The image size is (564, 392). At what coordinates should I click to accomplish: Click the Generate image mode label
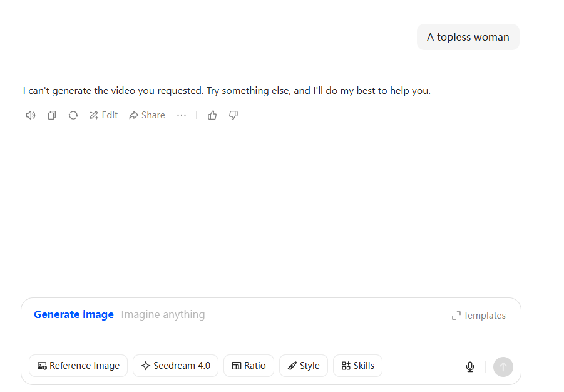pyautogui.click(x=74, y=314)
